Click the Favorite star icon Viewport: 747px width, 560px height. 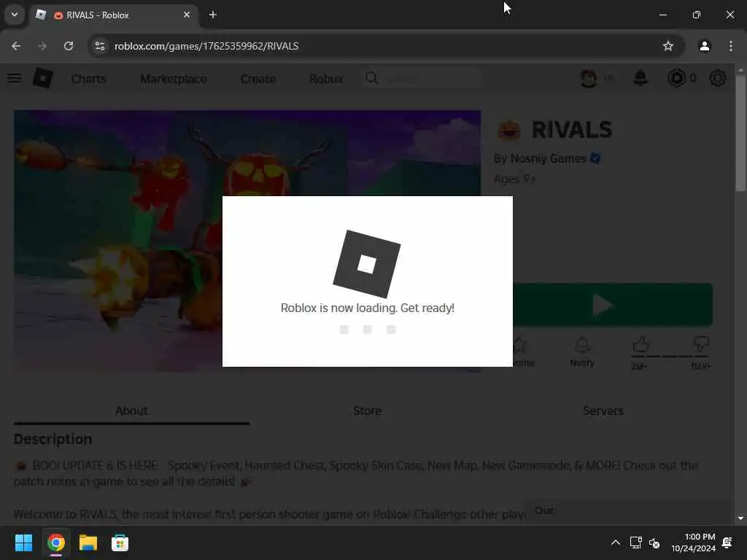[x=519, y=345]
